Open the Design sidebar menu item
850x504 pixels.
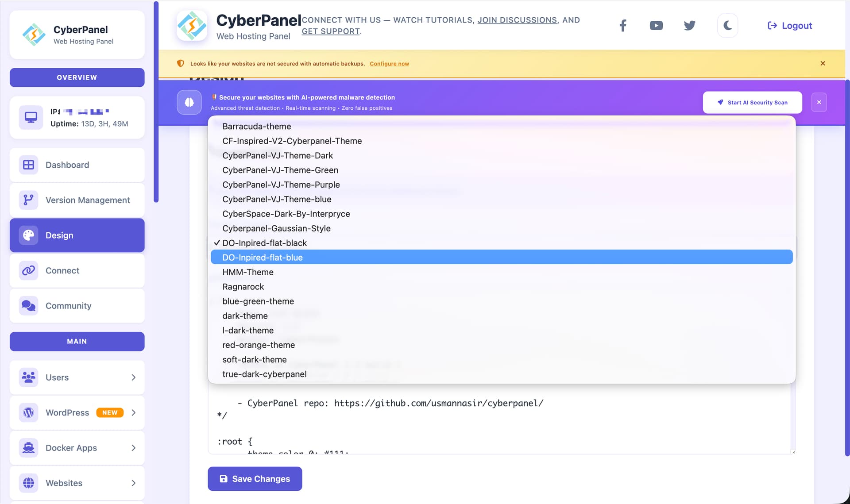77,235
